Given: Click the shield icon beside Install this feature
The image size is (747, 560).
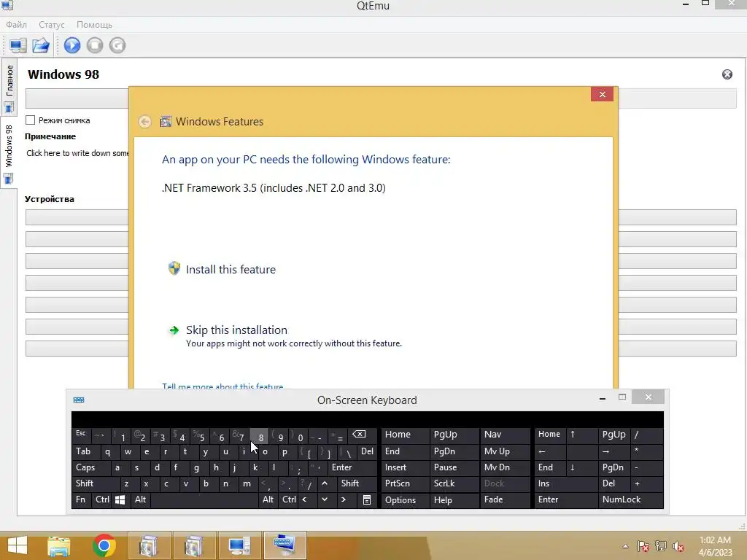Looking at the screenshot, I should (x=174, y=268).
